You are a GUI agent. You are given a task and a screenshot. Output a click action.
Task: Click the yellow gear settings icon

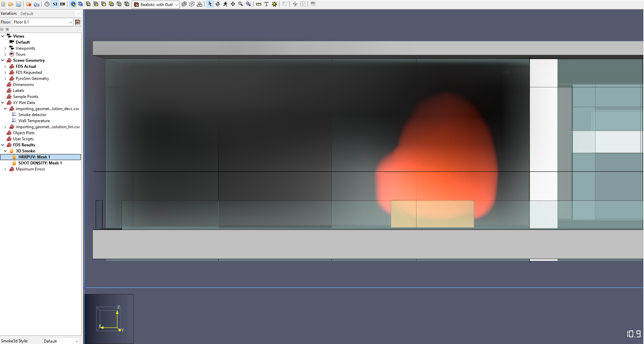[274, 4]
